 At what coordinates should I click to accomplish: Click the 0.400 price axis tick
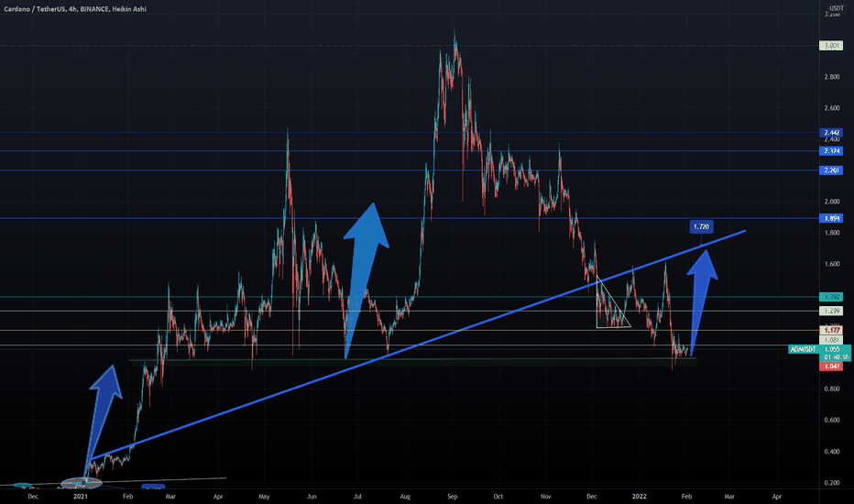click(x=832, y=452)
